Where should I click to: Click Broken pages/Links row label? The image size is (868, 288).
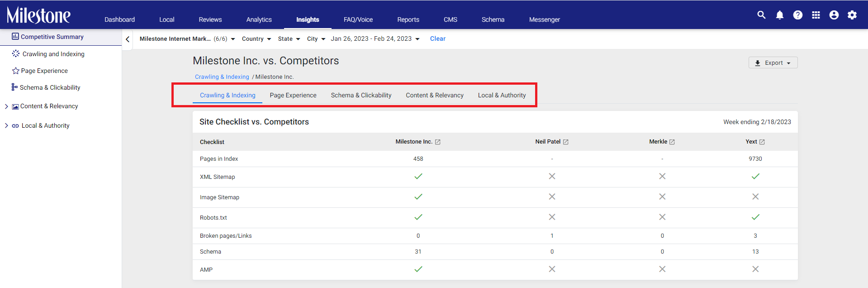(226, 236)
